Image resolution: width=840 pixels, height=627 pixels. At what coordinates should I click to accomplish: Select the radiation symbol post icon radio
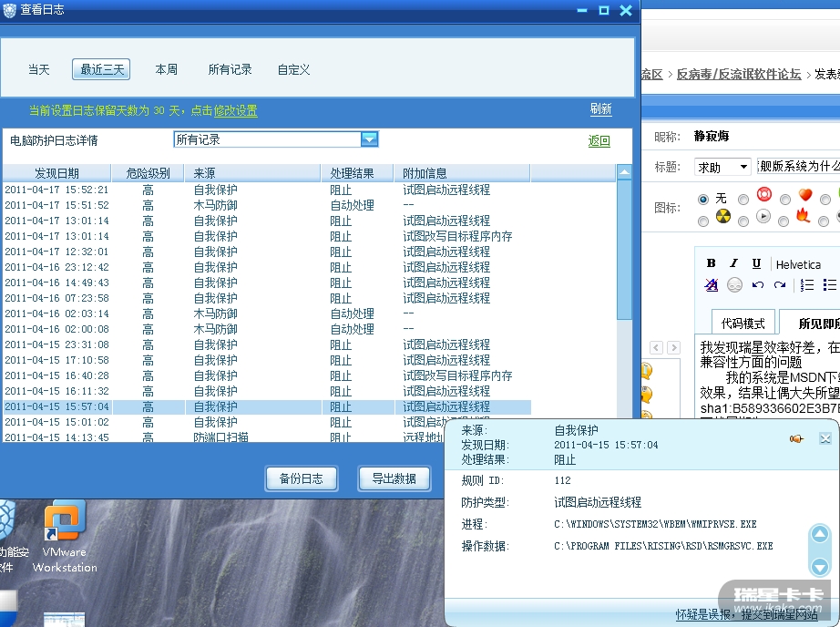[x=702, y=221]
